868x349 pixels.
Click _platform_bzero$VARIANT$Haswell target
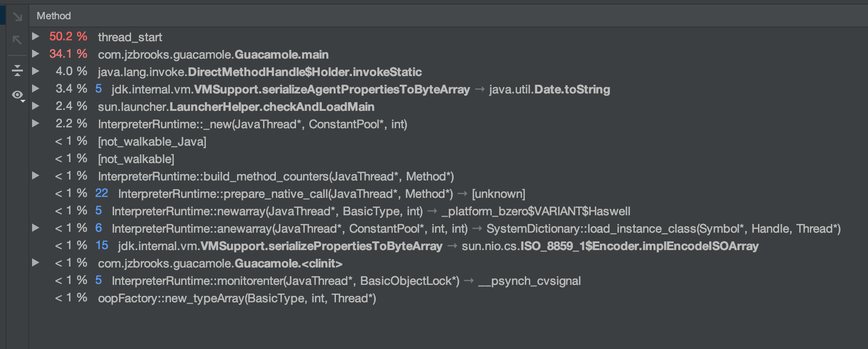coord(536,211)
